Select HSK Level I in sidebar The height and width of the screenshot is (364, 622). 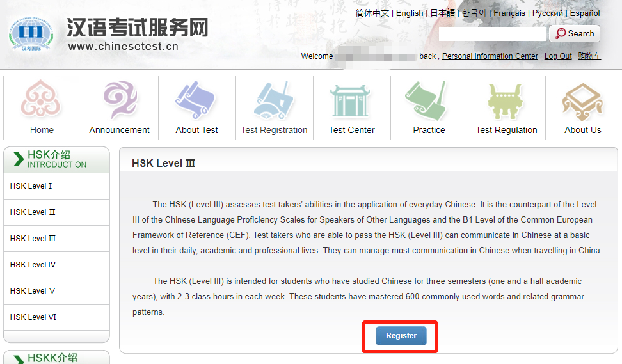pyautogui.click(x=32, y=186)
